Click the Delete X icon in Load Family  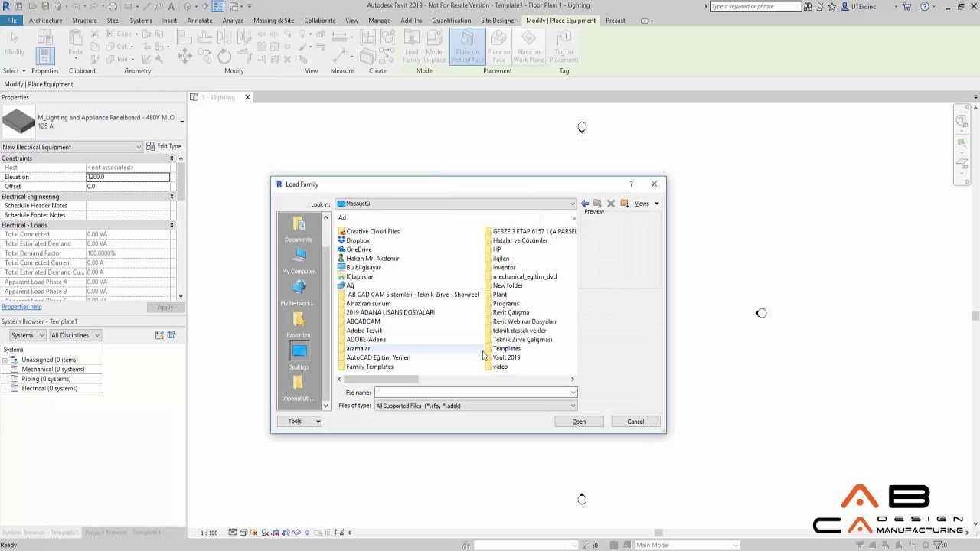tap(611, 204)
